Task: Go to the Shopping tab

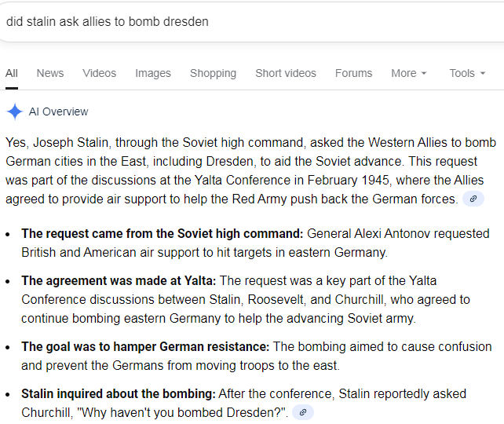Action: pyautogui.click(x=213, y=73)
